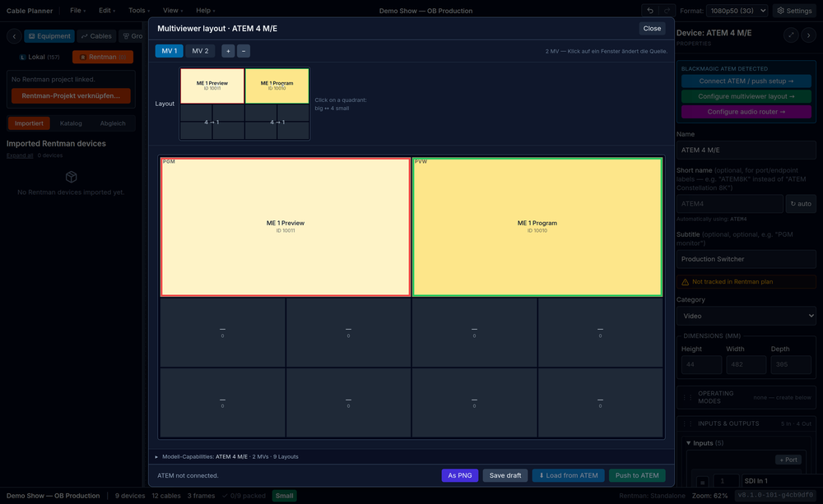
Task: Click the undo arrow icon
Action: (x=650, y=11)
